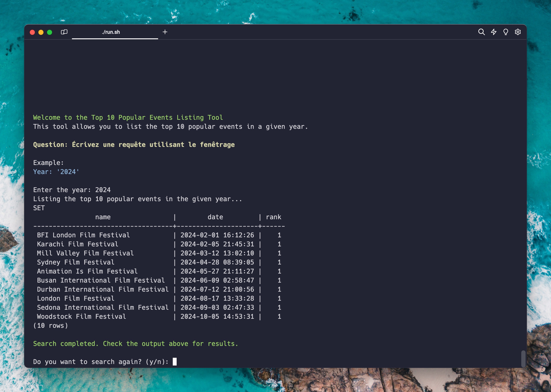Click the Search completed message line

pyautogui.click(x=135, y=344)
